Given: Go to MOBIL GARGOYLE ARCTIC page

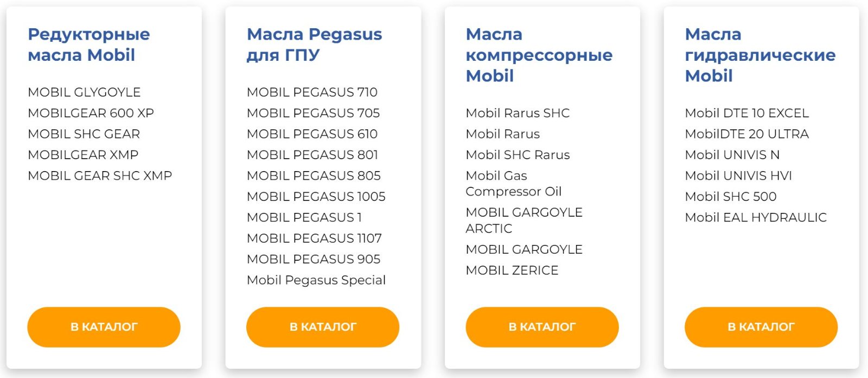Looking at the screenshot, I should point(524,220).
